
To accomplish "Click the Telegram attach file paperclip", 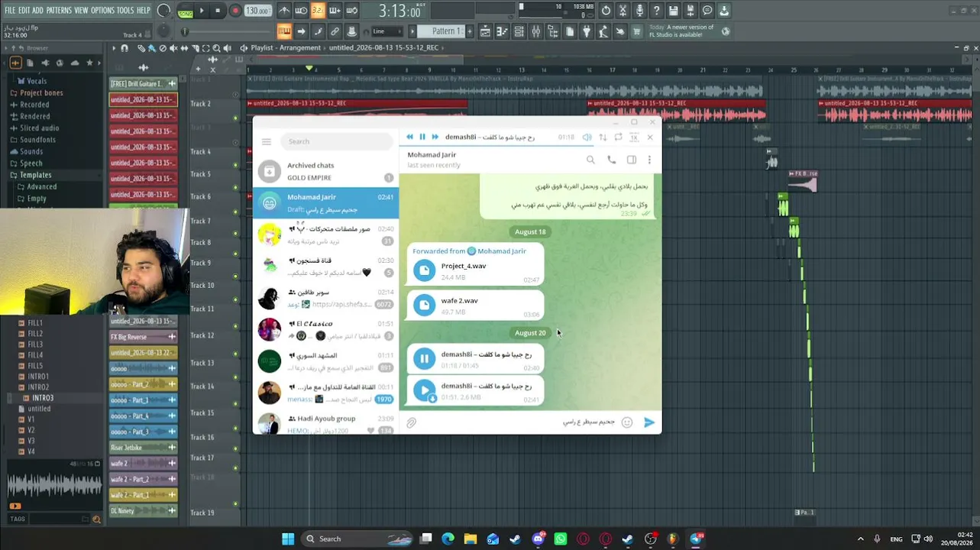I will 411,422.
